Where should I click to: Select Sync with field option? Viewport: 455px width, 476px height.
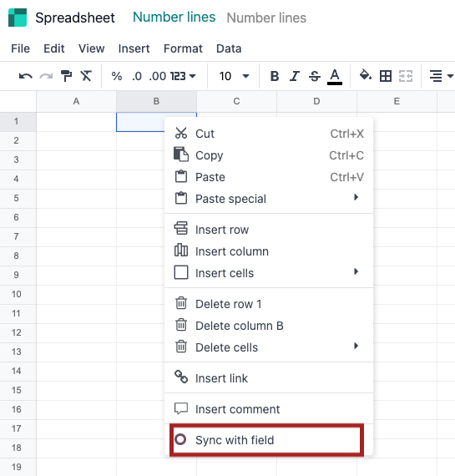[x=266, y=440]
